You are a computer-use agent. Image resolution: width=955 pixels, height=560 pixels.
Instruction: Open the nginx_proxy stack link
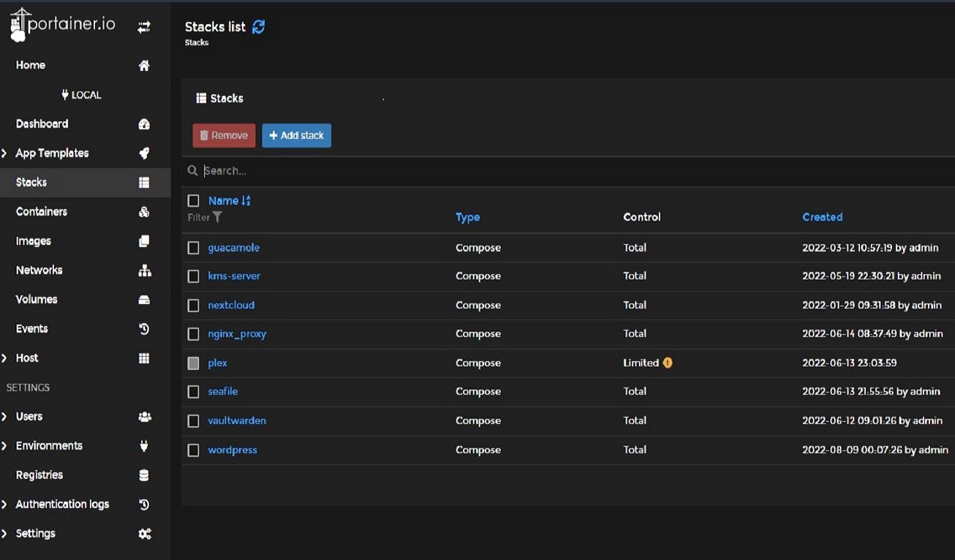point(237,334)
